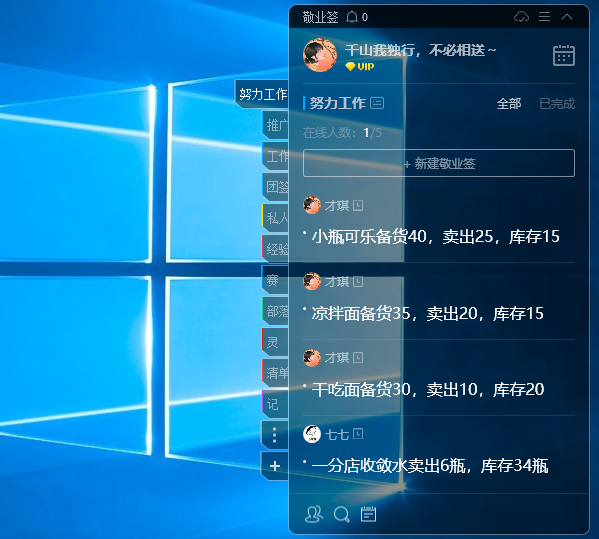Select the 赛 category tab
Viewport: 599px width, 539px height.
click(276, 280)
